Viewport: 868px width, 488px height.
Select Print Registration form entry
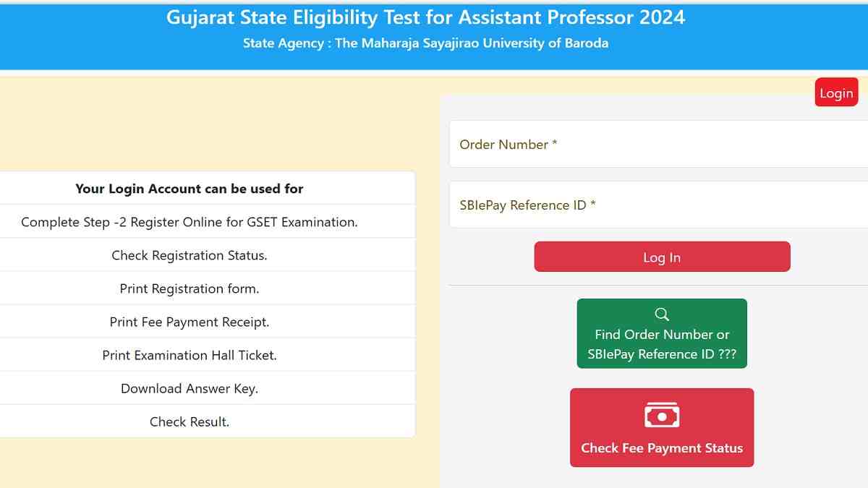(190, 288)
